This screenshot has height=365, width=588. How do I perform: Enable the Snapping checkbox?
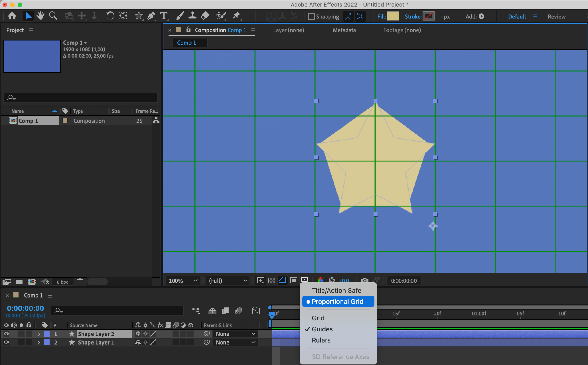coord(311,17)
